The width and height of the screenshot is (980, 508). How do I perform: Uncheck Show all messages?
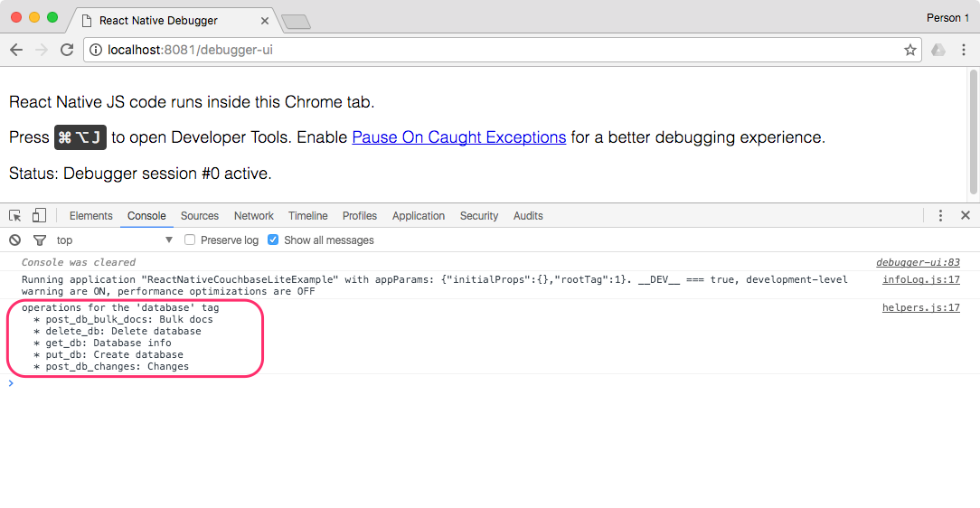pyautogui.click(x=273, y=240)
